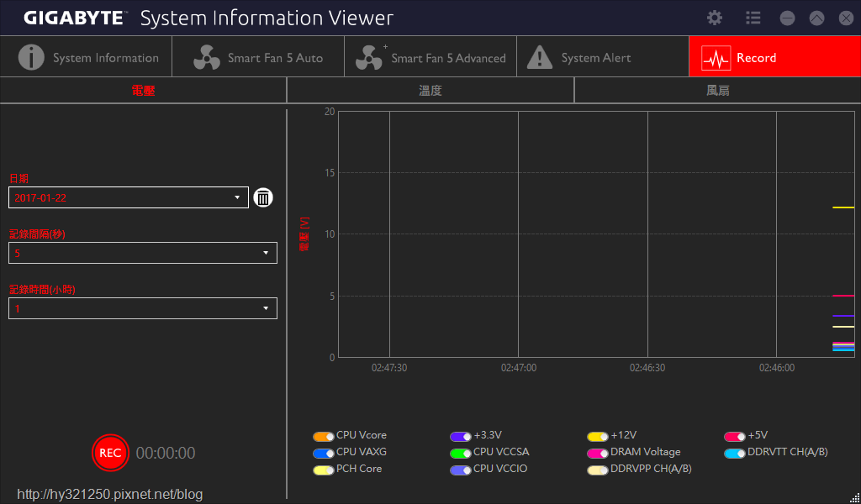Select the 風扇 fan sub-tab

pyautogui.click(x=718, y=91)
